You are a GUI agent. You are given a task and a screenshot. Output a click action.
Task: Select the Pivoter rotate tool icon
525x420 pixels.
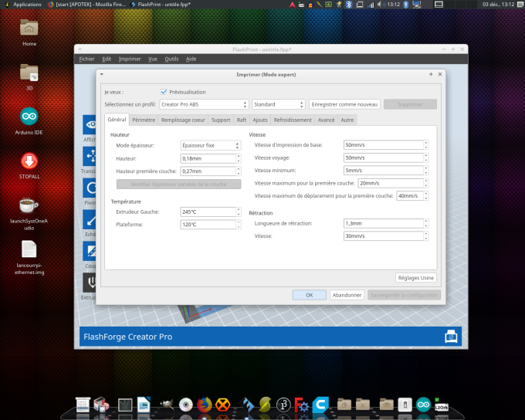click(90, 188)
